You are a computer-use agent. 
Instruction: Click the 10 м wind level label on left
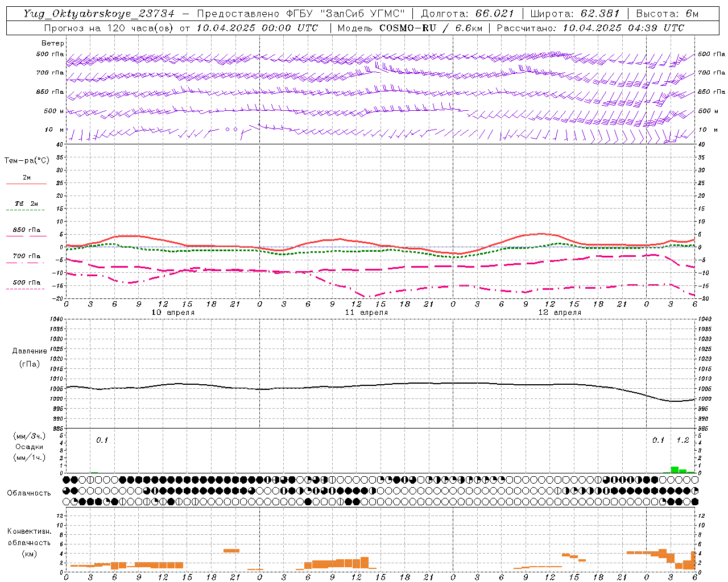click(55, 130)
